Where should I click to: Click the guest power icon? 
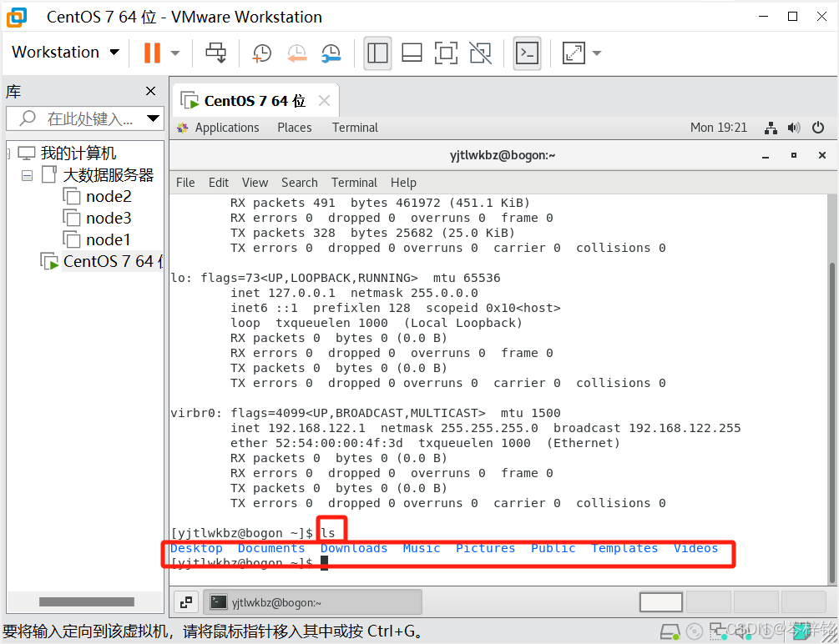pyautogui.click(x=818, y=128)
